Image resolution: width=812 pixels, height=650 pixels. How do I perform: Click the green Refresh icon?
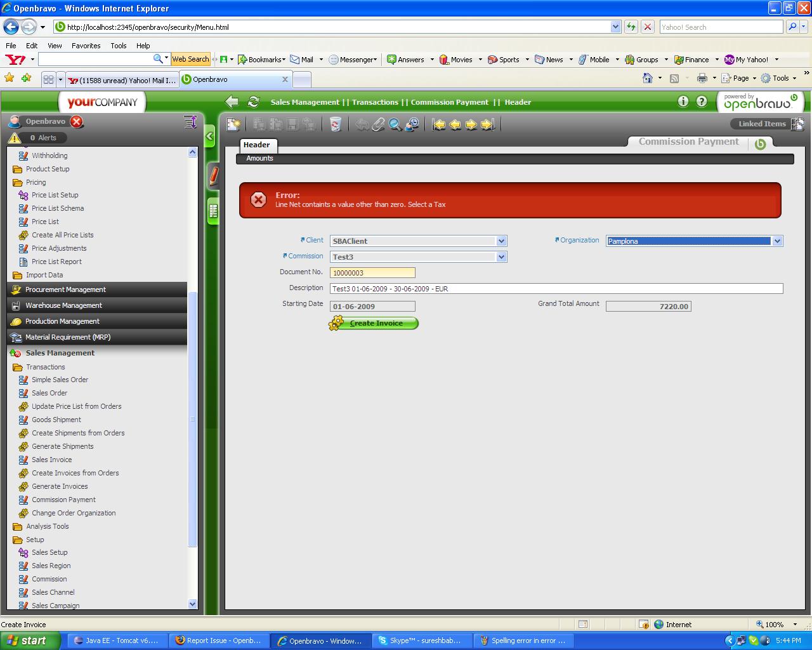click(254, 102)
